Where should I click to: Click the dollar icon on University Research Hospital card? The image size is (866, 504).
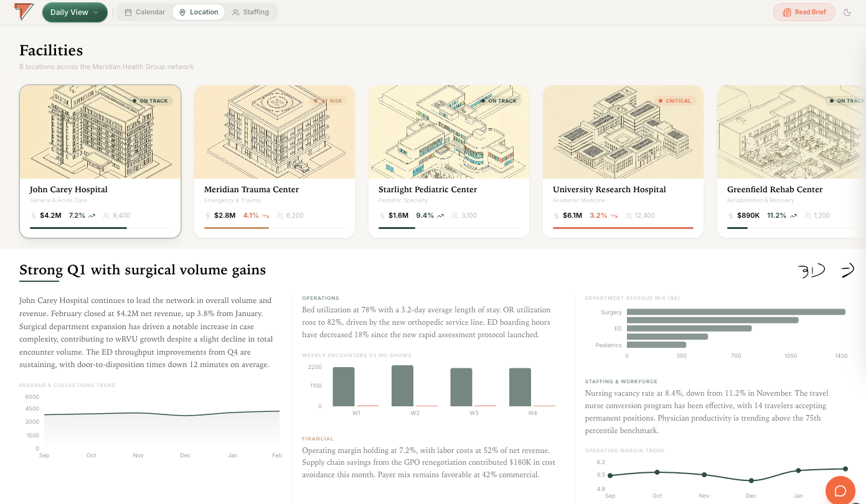pos(557,216)
